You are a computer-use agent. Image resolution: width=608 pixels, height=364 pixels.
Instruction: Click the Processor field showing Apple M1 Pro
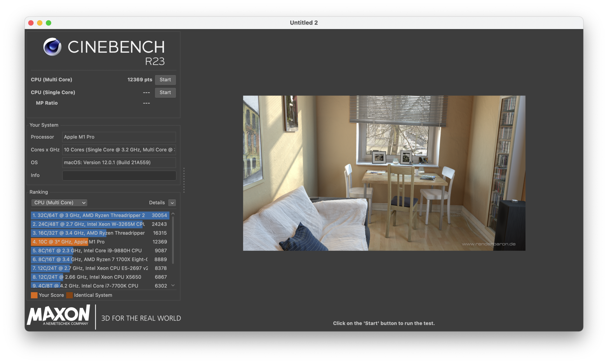(119, 137)
